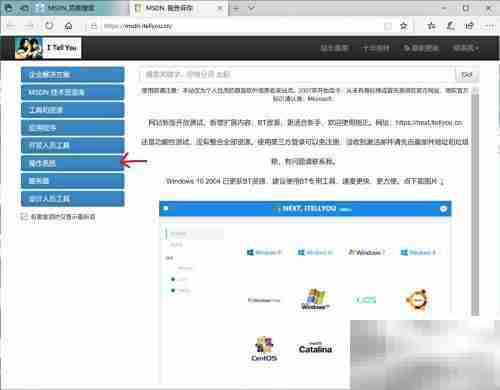Open the 最新更新 RSS link
This screenshot has height=390, width=500.
421,48
